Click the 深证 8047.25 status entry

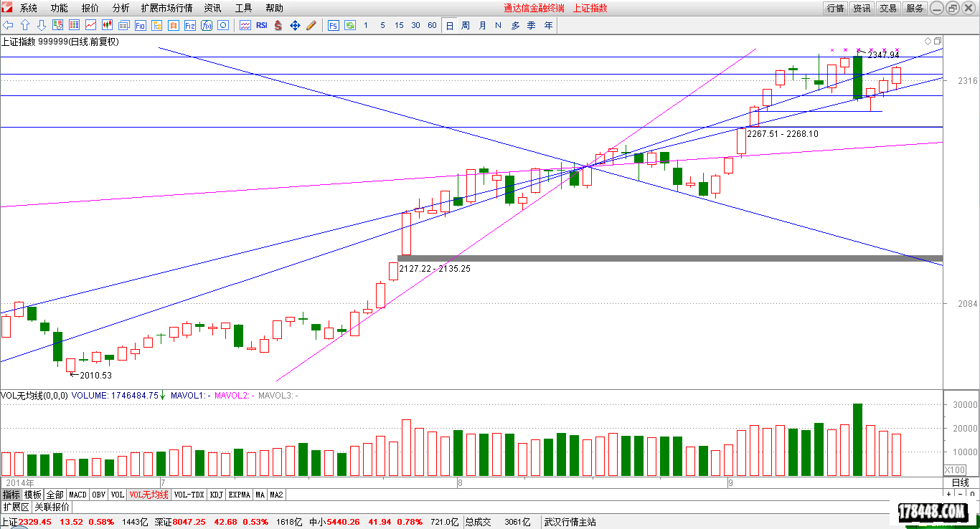[180, 522]
